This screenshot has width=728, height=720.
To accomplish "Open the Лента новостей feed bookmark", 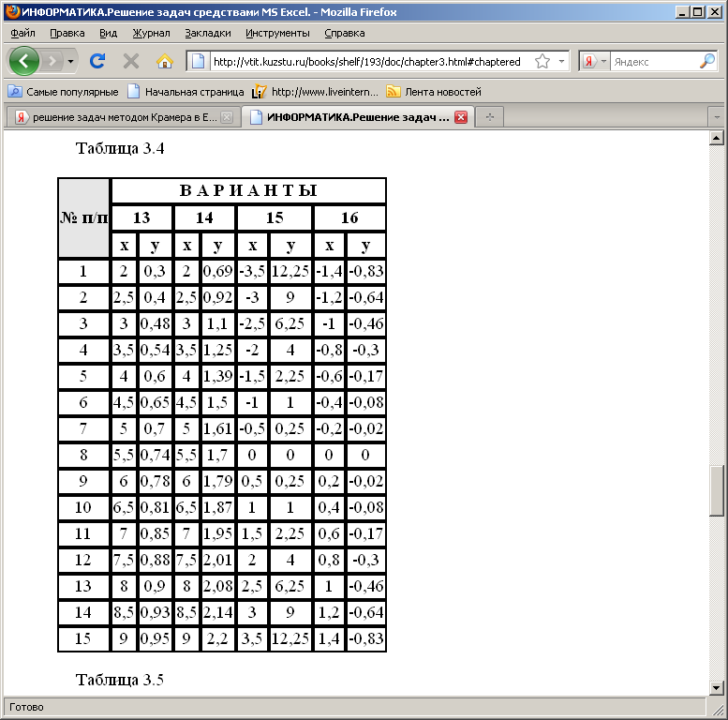I will (434, 92).
